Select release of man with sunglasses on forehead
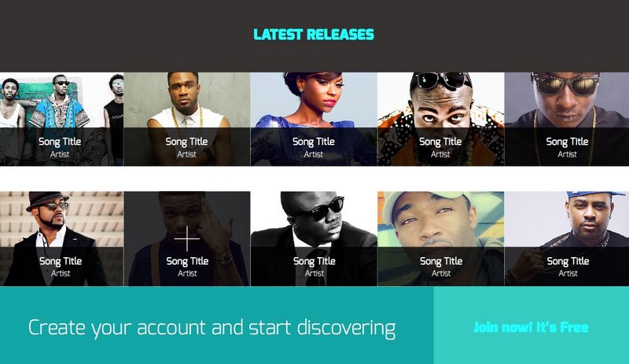 440,119
